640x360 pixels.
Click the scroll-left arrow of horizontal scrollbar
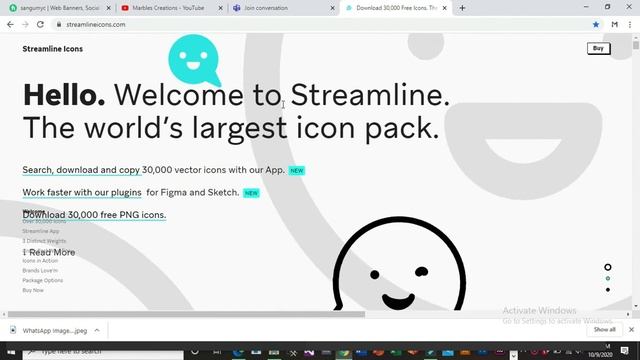click(4, 314)
